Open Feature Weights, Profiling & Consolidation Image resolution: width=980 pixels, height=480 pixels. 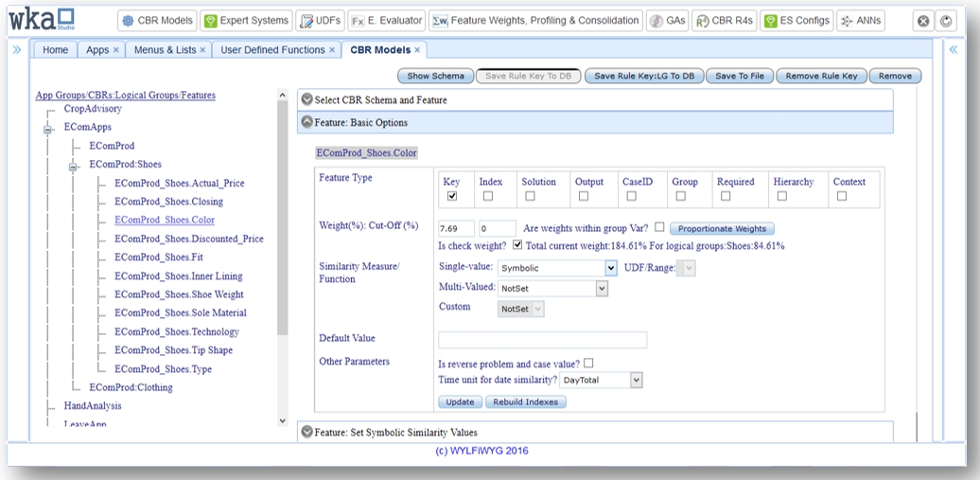point(534,20)
